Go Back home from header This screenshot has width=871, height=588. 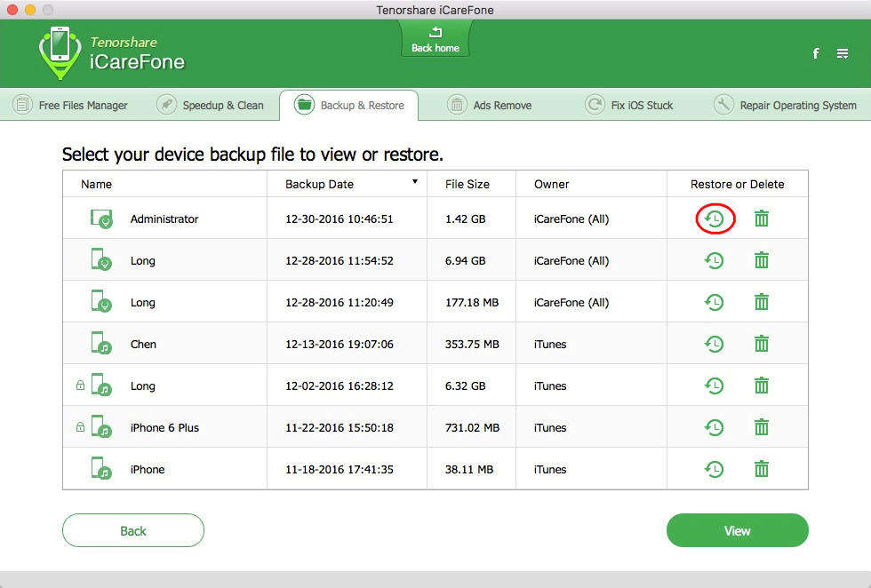pyautogui.click(x=435, y=39)
